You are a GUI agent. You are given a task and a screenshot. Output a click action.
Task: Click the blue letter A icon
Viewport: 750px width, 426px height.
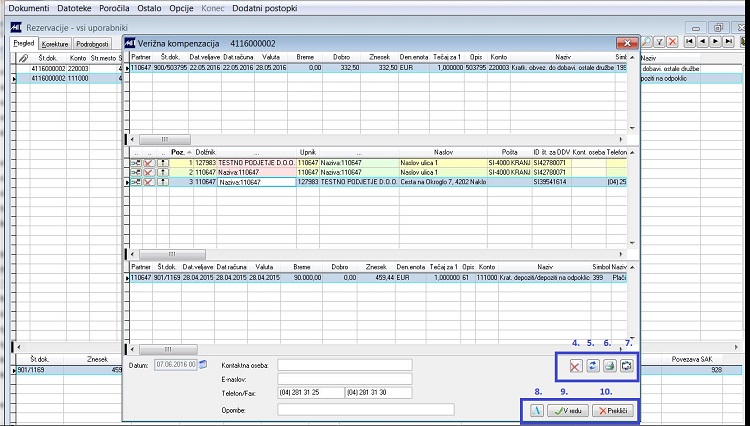pos(537,410)
